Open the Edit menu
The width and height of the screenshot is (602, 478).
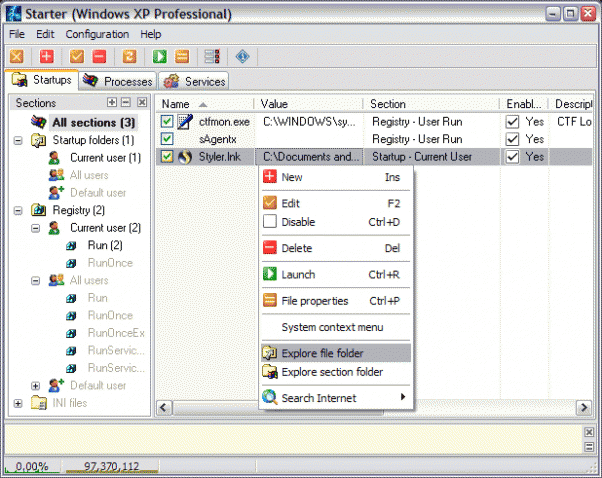pyautogui.click(x=45, y=34)
